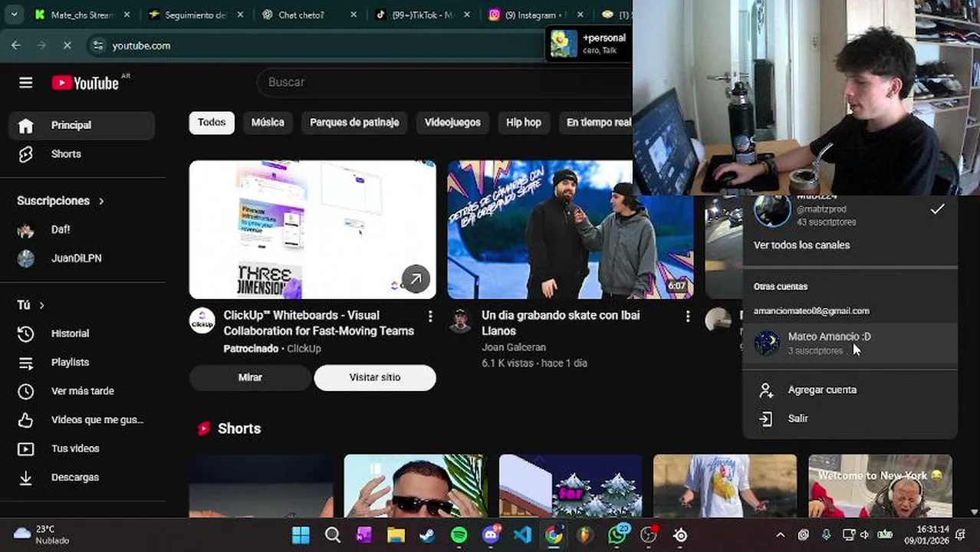Open JuanDiLPN subscription channel

[x=82, y=258]
